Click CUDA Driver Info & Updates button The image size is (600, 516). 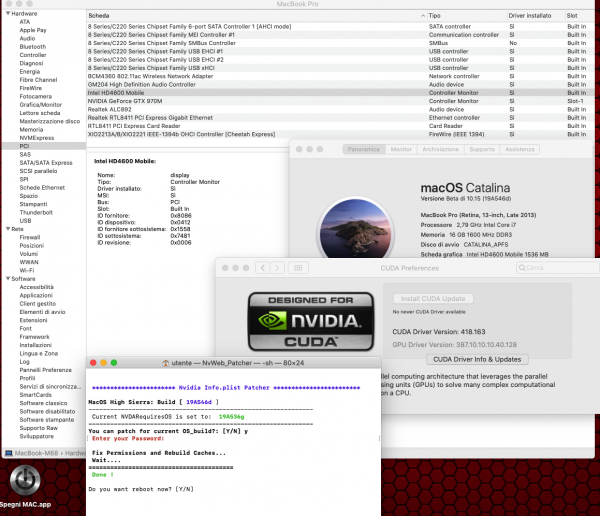tap(477, 359)
